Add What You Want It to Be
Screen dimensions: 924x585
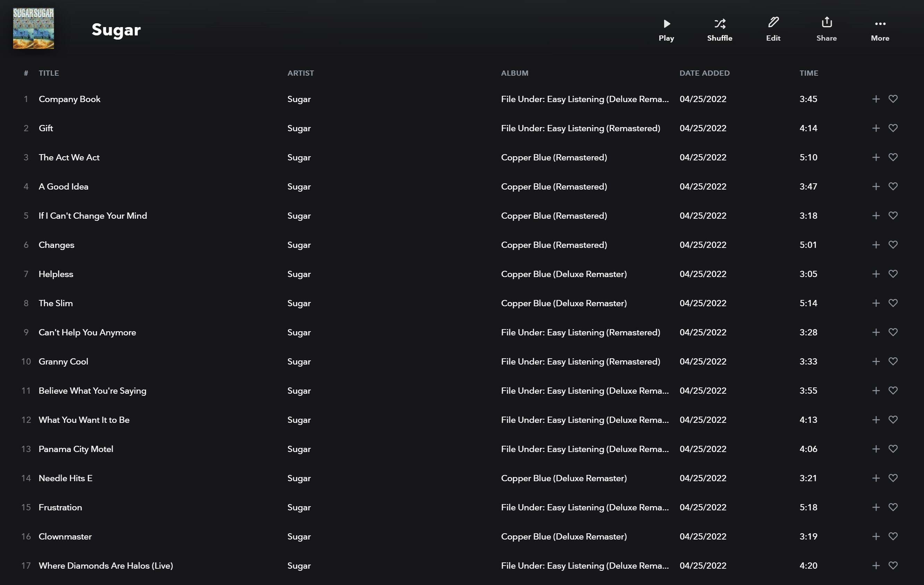(876, 420)
